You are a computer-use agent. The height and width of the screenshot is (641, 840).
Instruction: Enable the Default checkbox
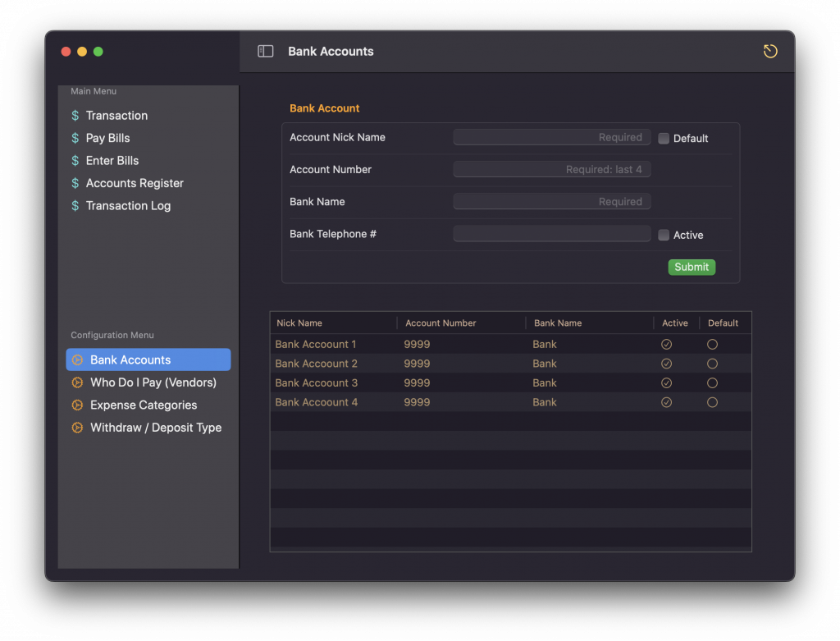[x=664, y=139]
